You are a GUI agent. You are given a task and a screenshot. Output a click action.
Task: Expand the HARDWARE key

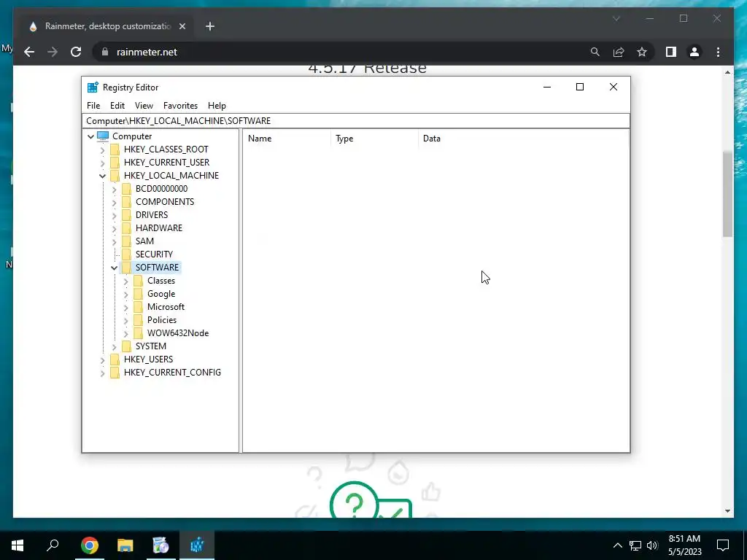tap(114, 228)
